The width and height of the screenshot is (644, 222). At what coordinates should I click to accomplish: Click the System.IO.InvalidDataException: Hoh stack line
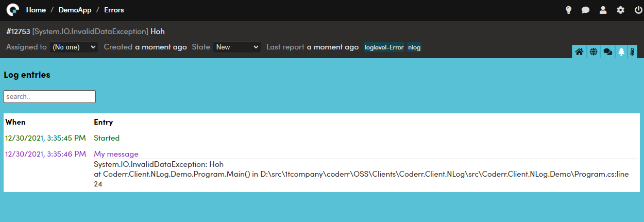pyautogui.click(x=159, y=165)
